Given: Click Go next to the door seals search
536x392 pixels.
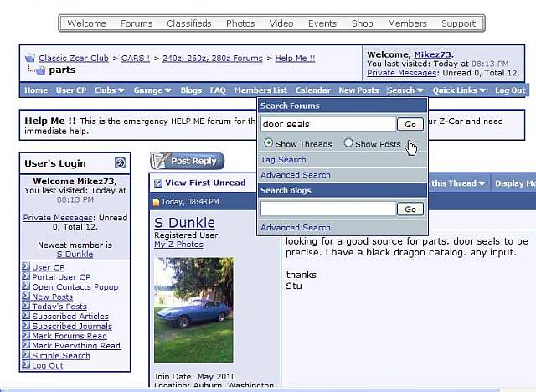Looking at the screenshot, I should tap(410, 124).
